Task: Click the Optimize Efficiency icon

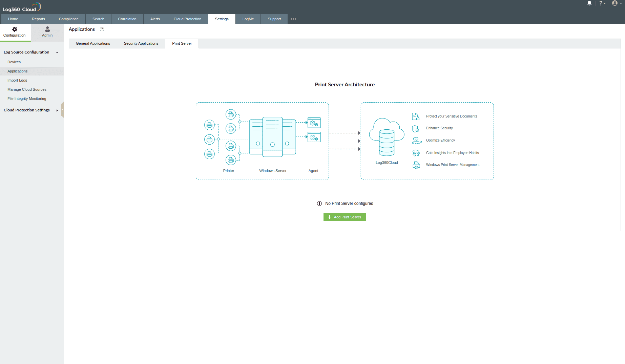Action: [x=417, y=141]
